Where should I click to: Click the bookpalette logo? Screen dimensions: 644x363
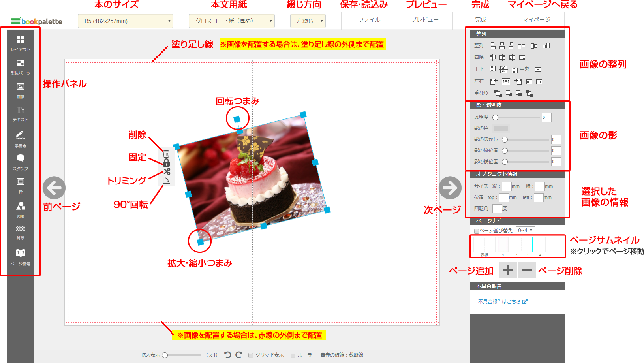coord(37,21)
